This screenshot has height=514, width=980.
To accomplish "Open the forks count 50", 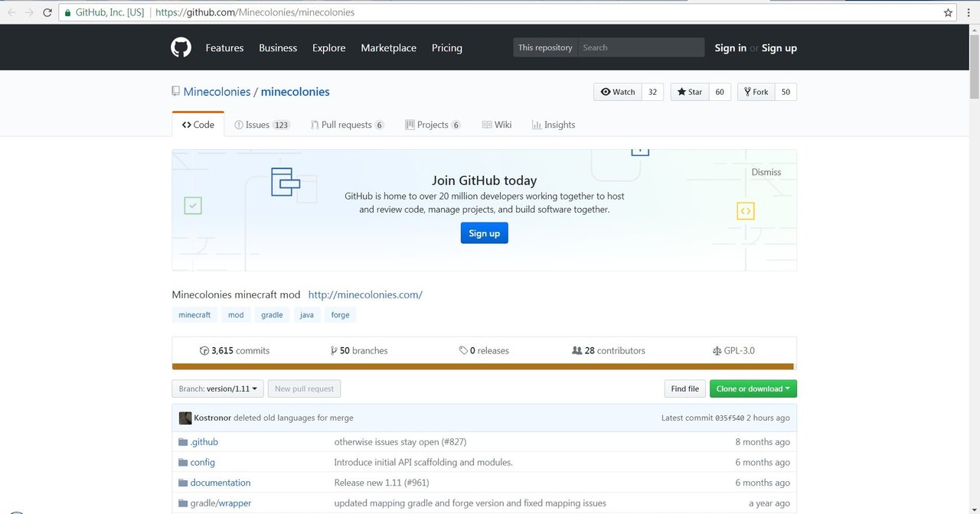I will [x=786, y=92].
